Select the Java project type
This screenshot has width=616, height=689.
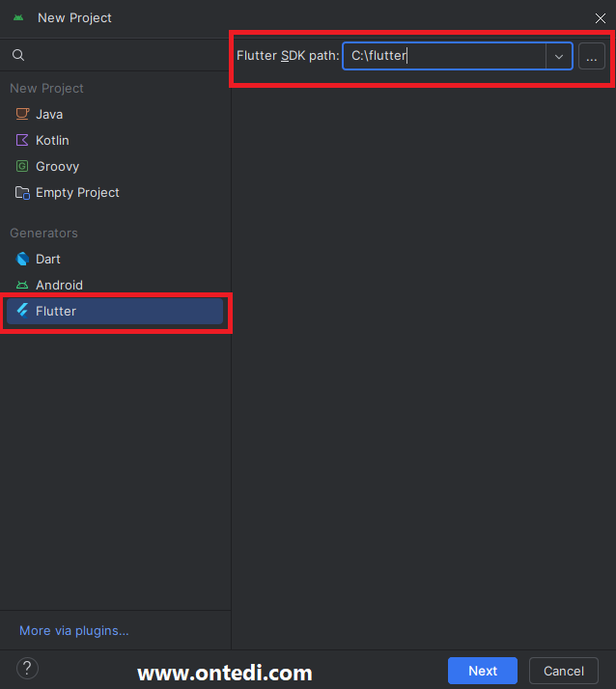point(114,114)
